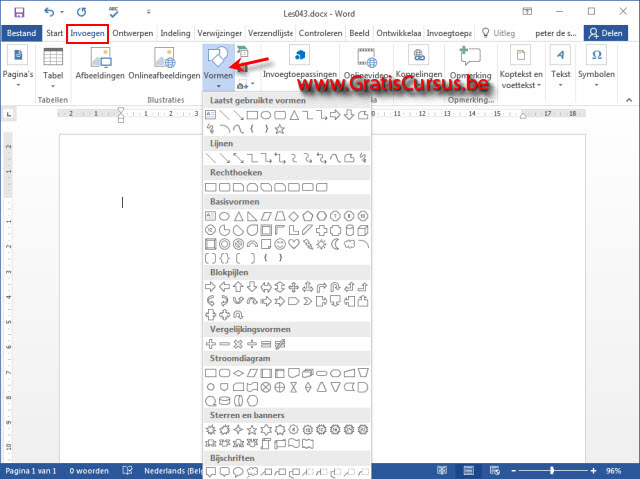The image size is (640, 479).
Task: Select the cube shape in Basisvormen
Action: 363,231
